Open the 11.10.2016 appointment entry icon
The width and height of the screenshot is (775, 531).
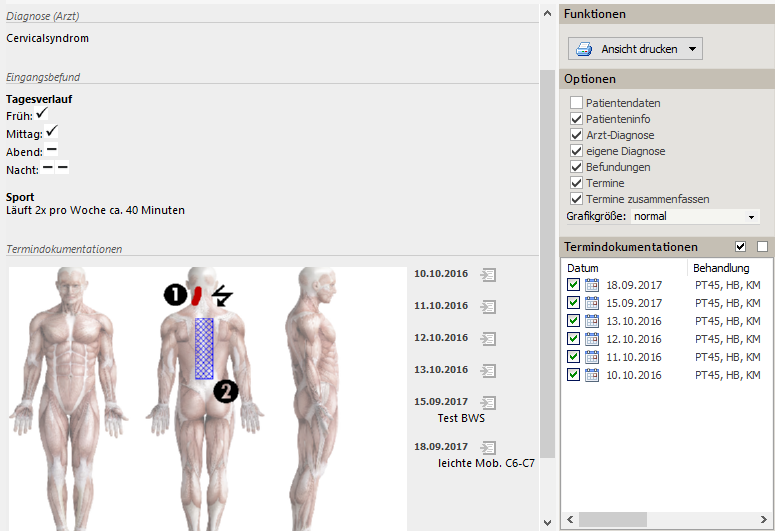(x=488, y=306)
